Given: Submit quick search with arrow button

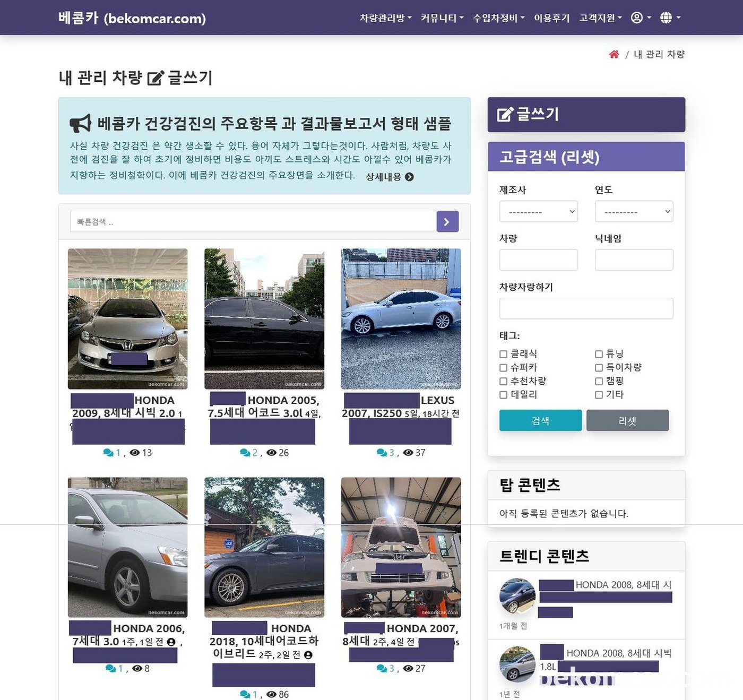Looking at the screenshot, I should pos(447,222).
